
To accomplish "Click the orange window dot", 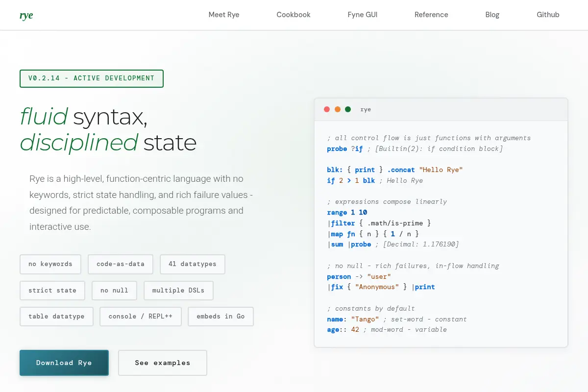I will (x=338, y=109).
